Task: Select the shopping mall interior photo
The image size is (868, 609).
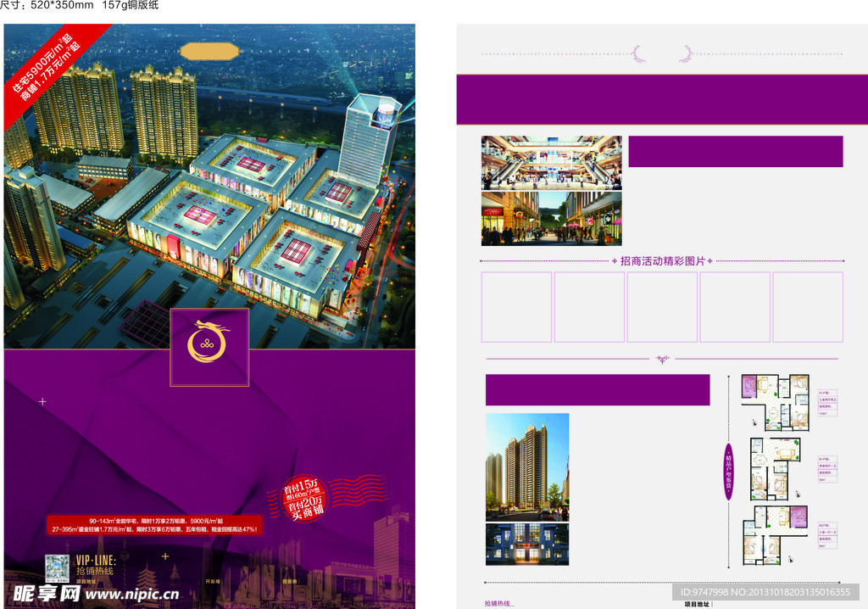Action: [551, 163]
